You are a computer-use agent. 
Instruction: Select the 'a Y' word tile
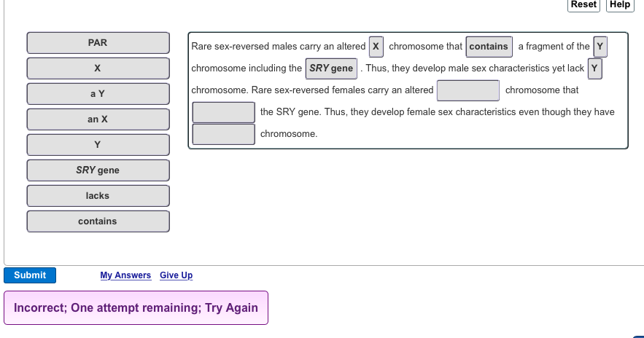tap(98, 94)
